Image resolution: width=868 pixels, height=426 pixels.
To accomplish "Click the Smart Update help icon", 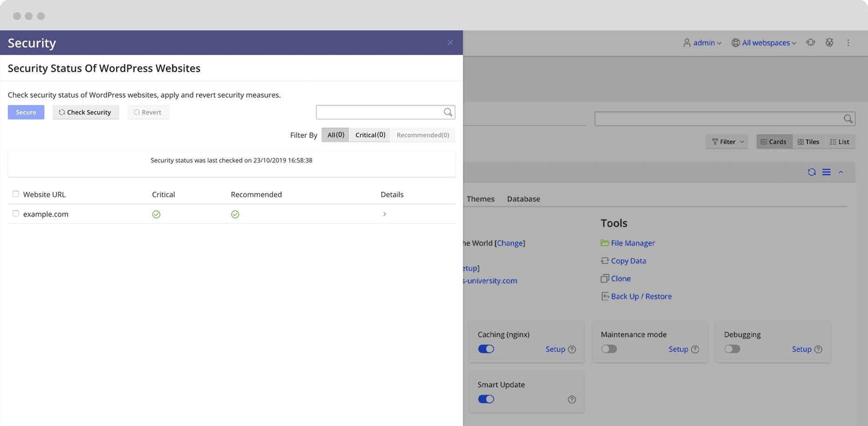I will pyautogui.click(x=572, y=399).
